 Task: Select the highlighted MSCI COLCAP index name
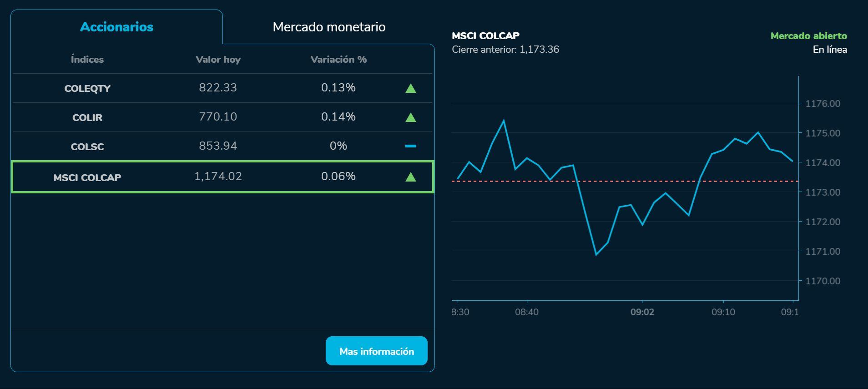[87, 177]
